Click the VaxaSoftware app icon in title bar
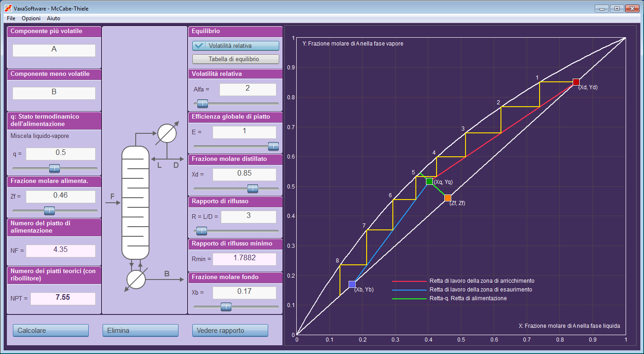This screenshot has height=354, width=644. pyautogui.click(x=8, y=8)
